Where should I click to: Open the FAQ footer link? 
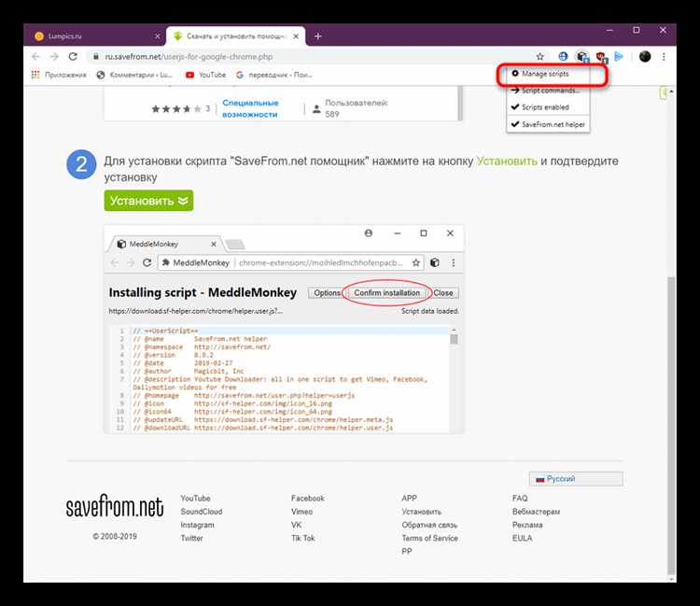point(520,498)
